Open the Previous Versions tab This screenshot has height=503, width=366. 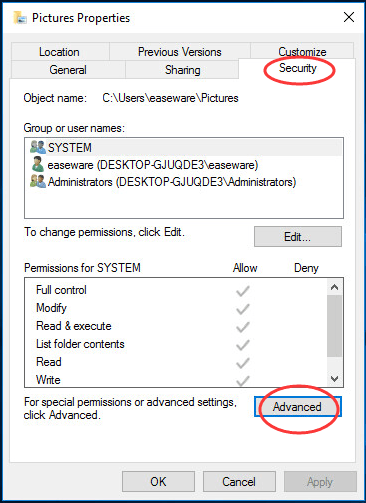(x=180, y=52)
